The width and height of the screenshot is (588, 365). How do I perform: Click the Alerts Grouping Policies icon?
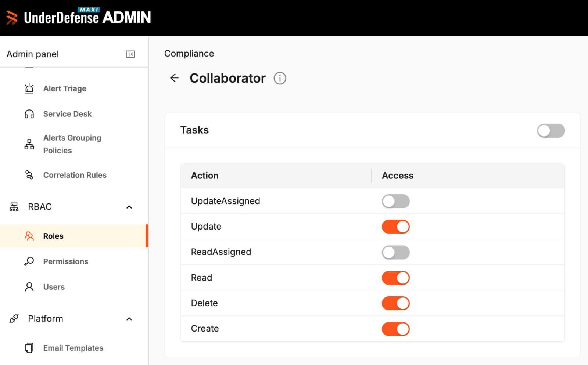[29, 144]
